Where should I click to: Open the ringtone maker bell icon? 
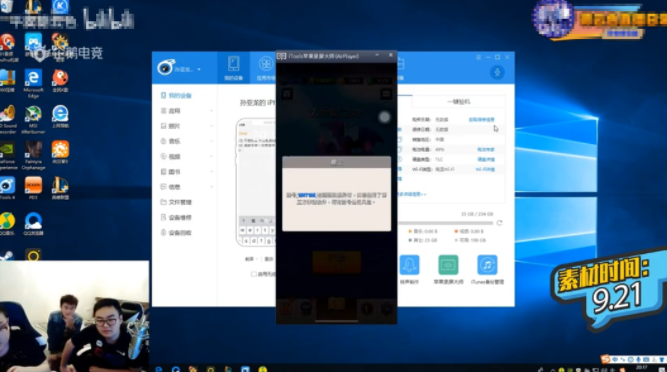[409, 265]
